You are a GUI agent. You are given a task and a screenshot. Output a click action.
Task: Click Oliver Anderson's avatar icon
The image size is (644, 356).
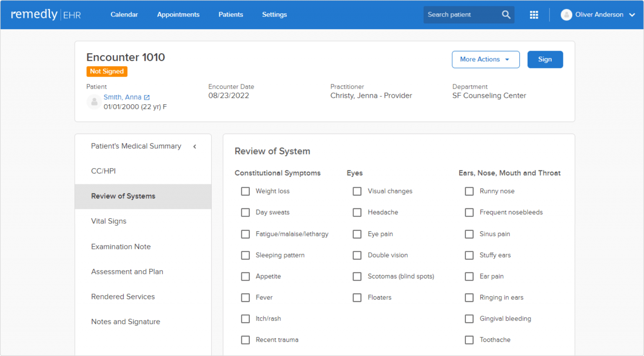(x=566, y=15)
